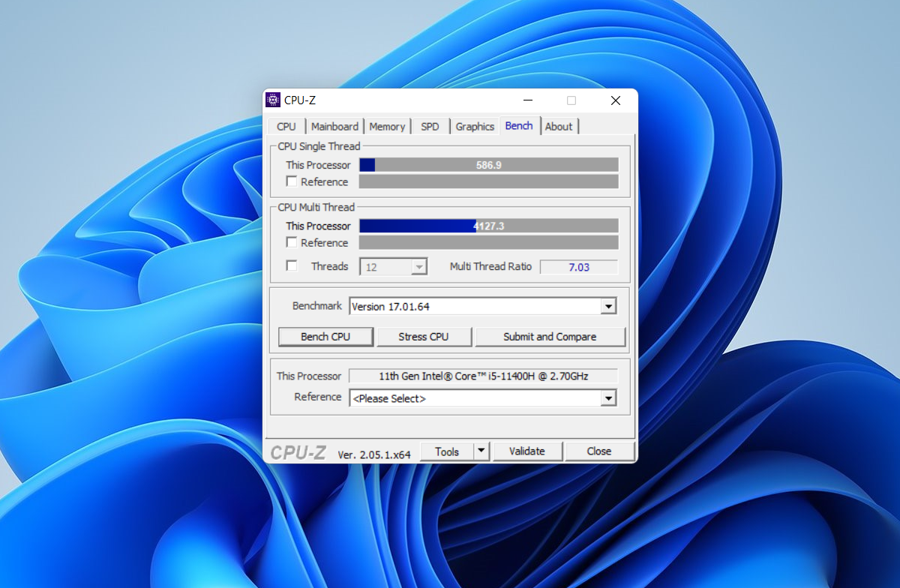This screenshot has width=900, height=588.
Task: Click the version text Ver. 2.05.1.x64
Action: tap(374, 454)
